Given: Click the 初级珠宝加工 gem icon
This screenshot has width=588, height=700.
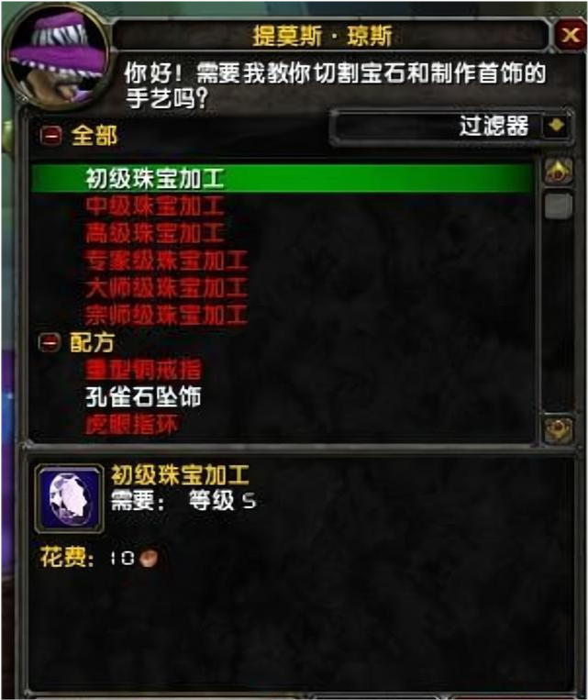Looking at the screenshot, I should [69, 498].
